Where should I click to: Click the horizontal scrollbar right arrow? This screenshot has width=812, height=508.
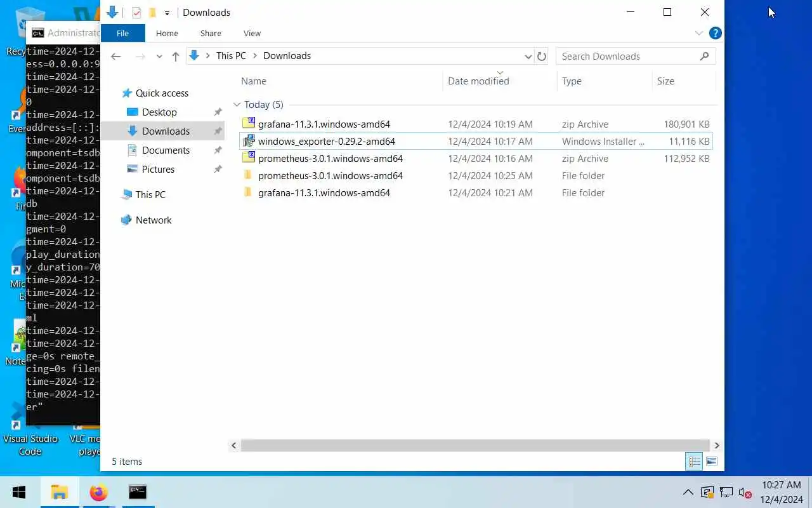[717, 445]
